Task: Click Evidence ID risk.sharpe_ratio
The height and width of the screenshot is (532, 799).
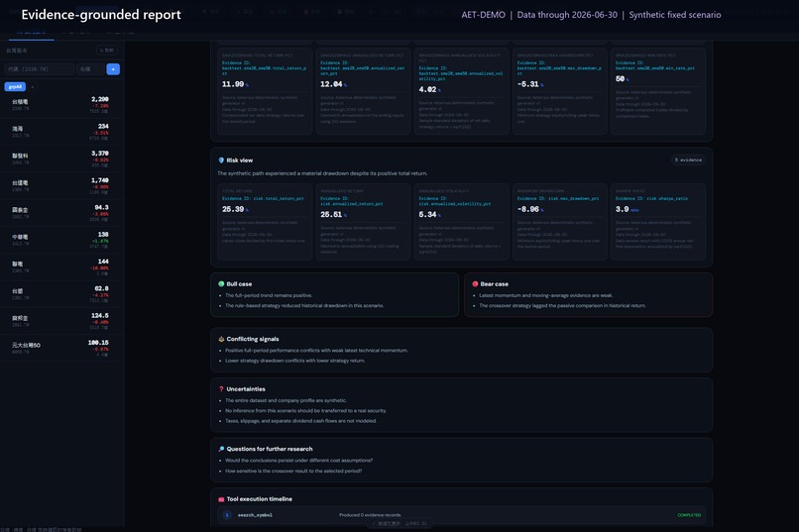Action: 651,198
